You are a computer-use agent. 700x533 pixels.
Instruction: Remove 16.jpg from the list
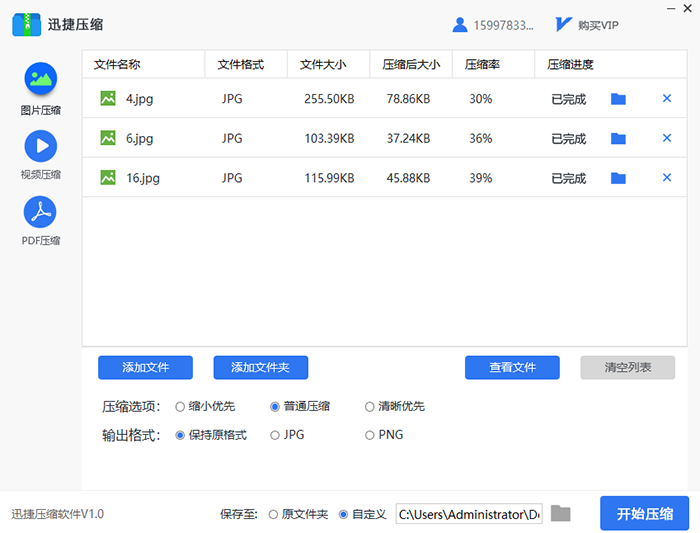point(667,178)
